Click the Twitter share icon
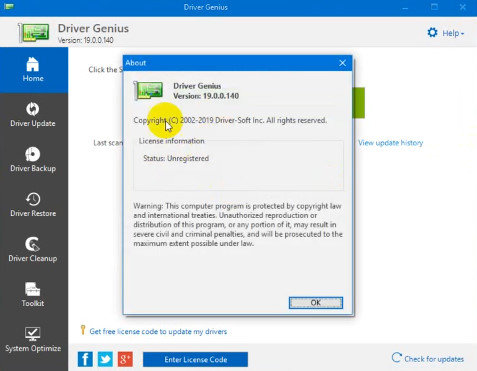 click(105, 359)
